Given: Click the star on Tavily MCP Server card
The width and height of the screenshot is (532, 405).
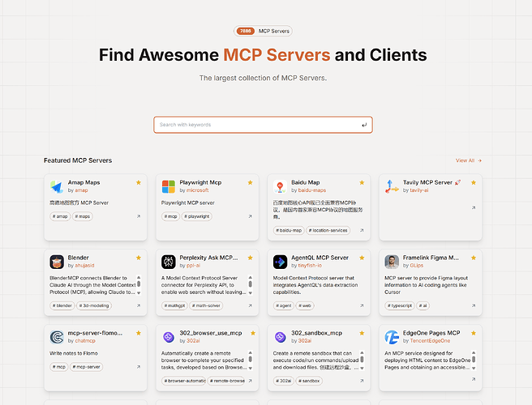Looking at the screenshot, I should pyautogui.click(x=474, y=183).
